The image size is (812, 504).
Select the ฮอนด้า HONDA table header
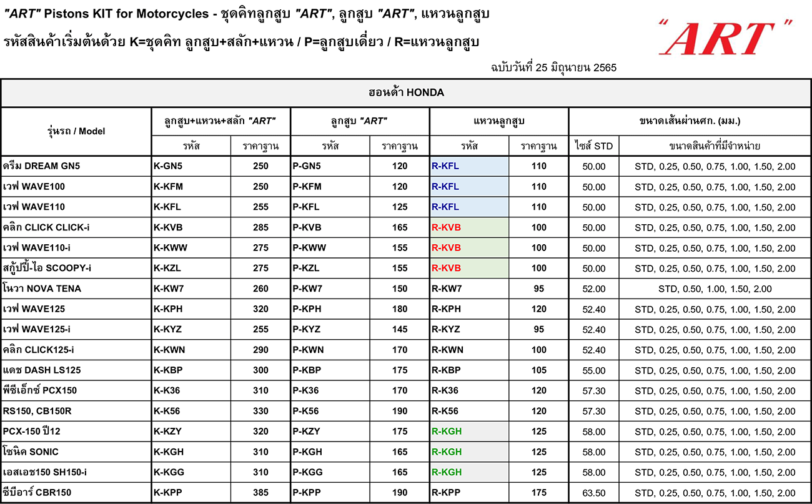click(406, 93)
